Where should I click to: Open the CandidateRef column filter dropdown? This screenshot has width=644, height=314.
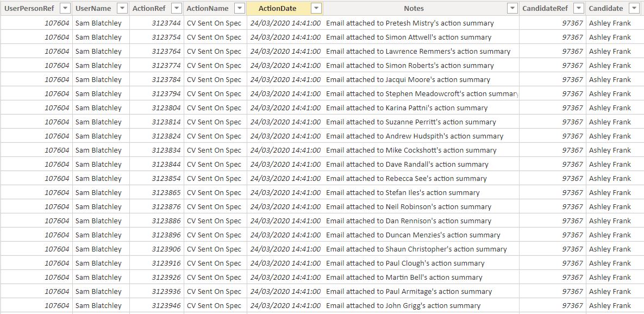tap(578, 8)
